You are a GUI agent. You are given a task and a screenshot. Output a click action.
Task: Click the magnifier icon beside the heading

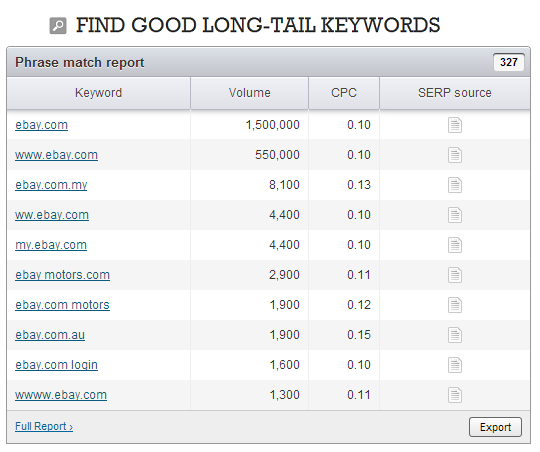coord(58,26)
